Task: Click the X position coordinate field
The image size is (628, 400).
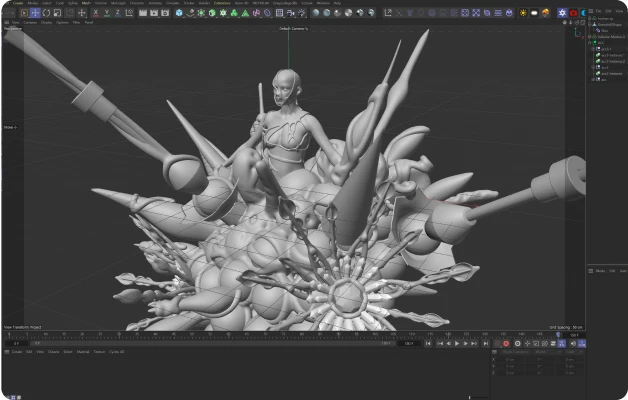Action: click(510, 360)
